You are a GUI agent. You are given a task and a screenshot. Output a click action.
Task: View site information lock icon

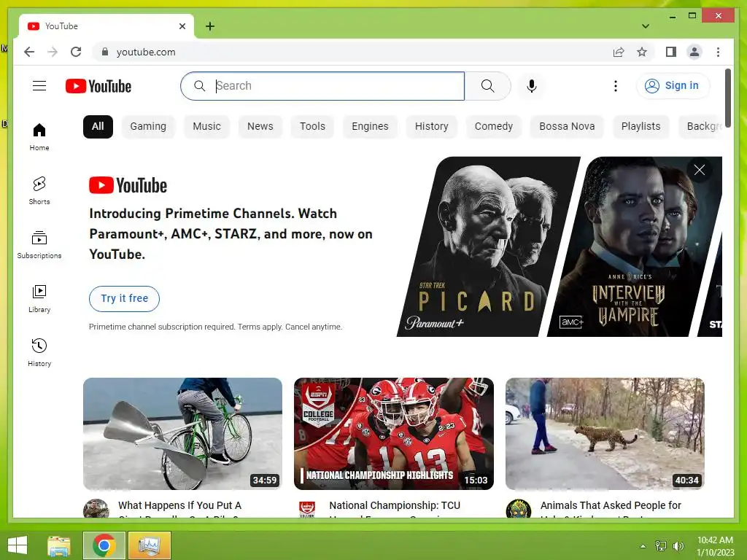105,52
